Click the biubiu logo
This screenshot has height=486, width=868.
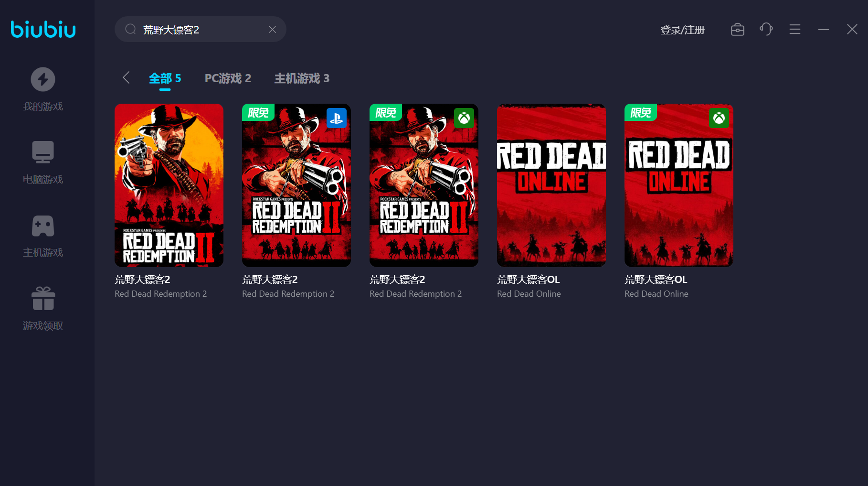pyautogui.click(x=43, y=29)
